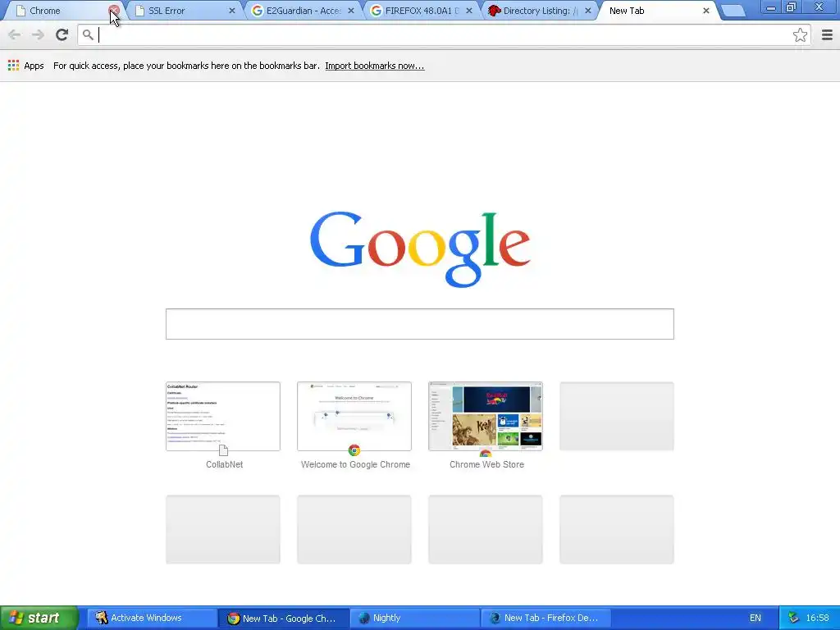Bookmark this page with the star icon
Viewport: 840px width, 630px height.
click(800, 34)
